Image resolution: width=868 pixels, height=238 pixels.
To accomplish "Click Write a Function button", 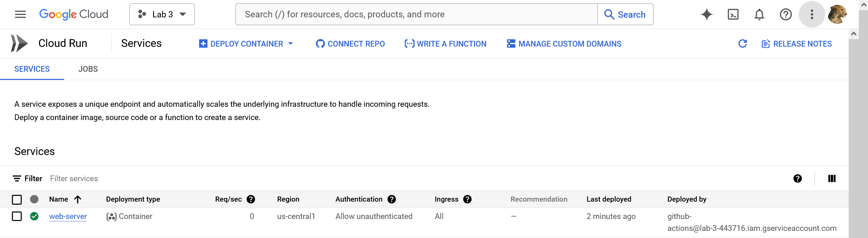I will tap(445, 44).
